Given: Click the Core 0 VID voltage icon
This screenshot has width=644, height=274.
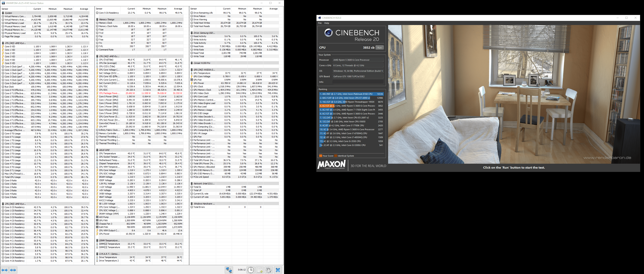Looking at the screenshot, I should pos(3,46).
